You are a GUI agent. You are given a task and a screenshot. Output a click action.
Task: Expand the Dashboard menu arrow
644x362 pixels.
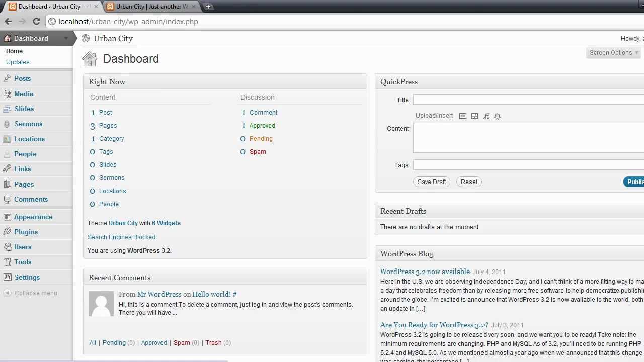coord(66,38)
